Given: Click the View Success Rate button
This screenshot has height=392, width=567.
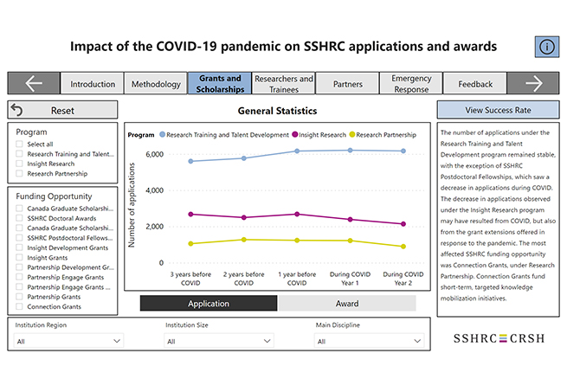Looking at the screenshot, I should 498,110.
